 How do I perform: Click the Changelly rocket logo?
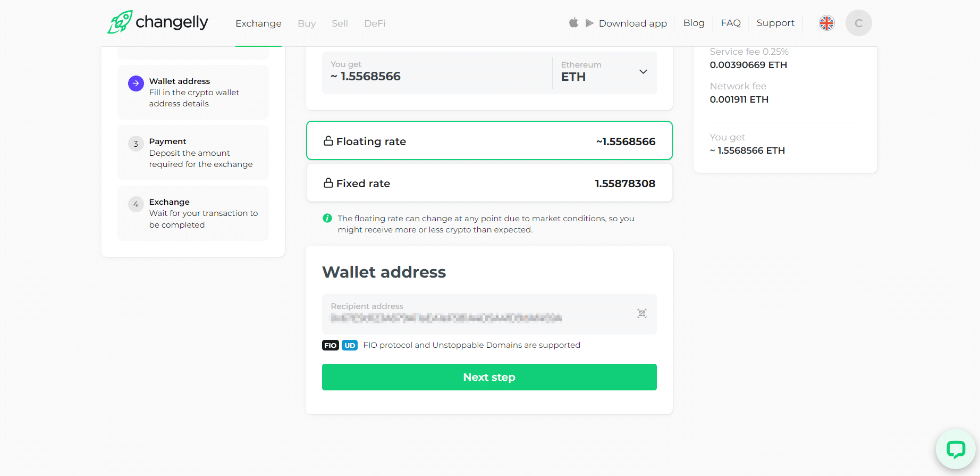click(x=120, y=22)
